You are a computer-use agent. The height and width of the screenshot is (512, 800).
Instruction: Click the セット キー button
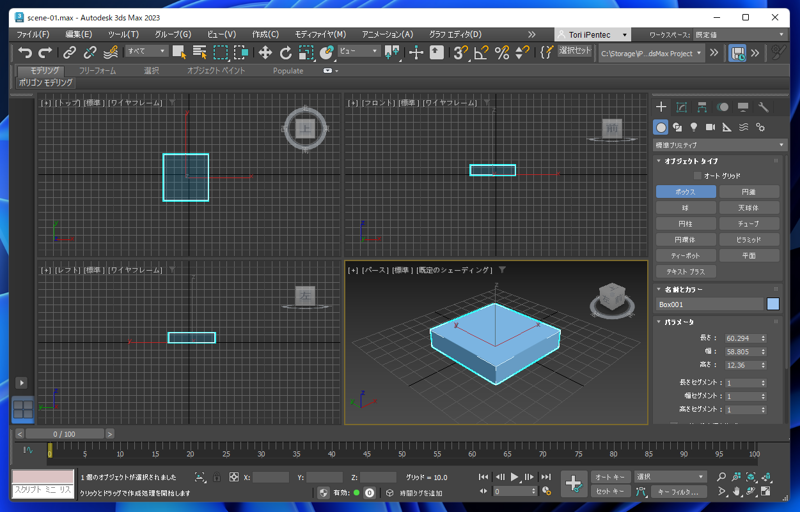(611, 492)
